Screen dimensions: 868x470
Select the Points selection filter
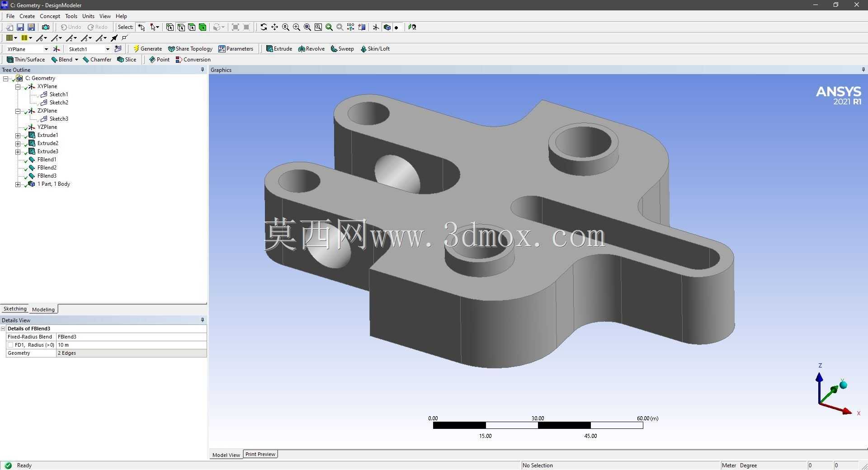pos(170,27)
